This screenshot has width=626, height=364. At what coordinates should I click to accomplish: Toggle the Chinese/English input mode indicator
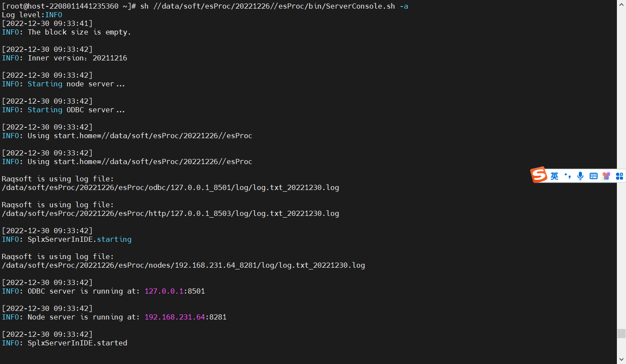(554, 176)
